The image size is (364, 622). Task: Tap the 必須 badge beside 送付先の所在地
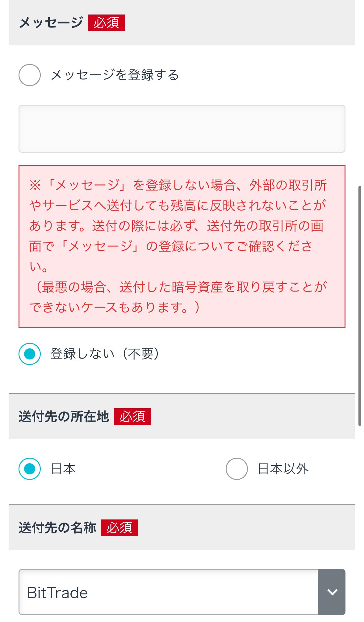click(132, 417)
